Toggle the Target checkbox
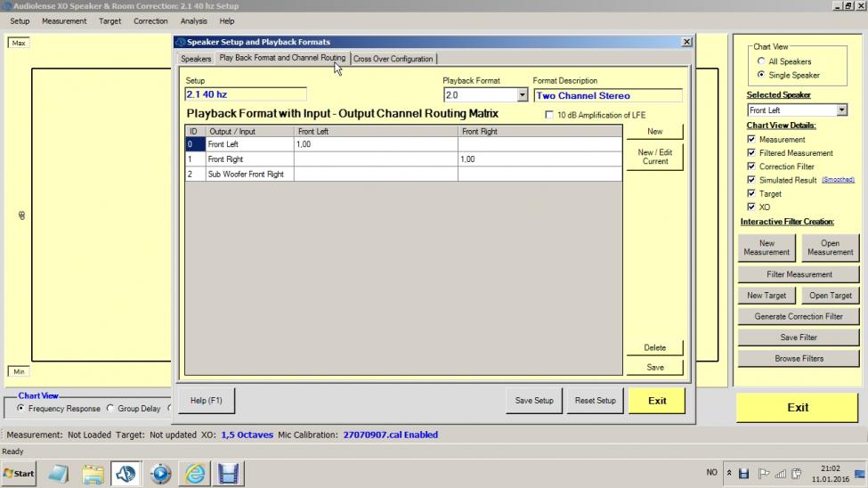Viewport: 868px width, 488px height. [751, 193]
